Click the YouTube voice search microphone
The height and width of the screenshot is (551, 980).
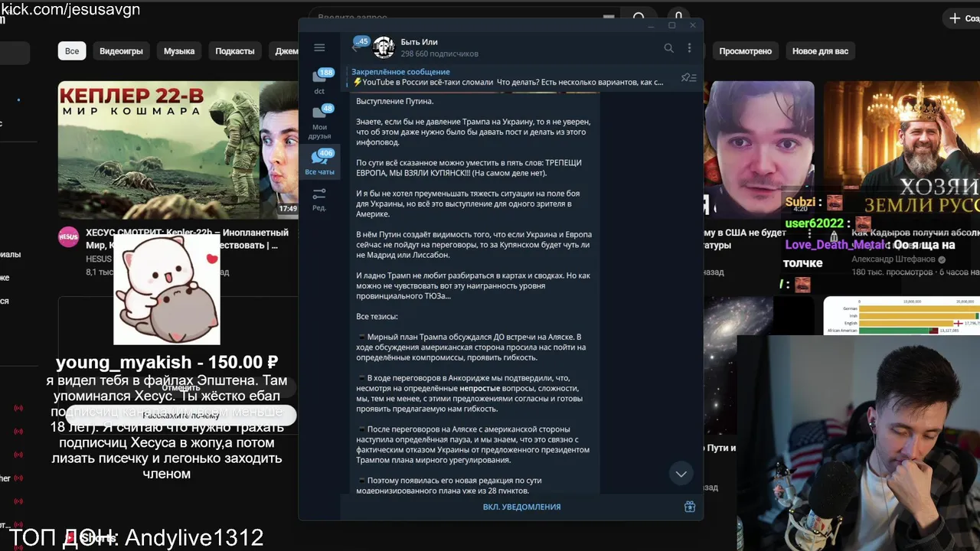point(678,16)
